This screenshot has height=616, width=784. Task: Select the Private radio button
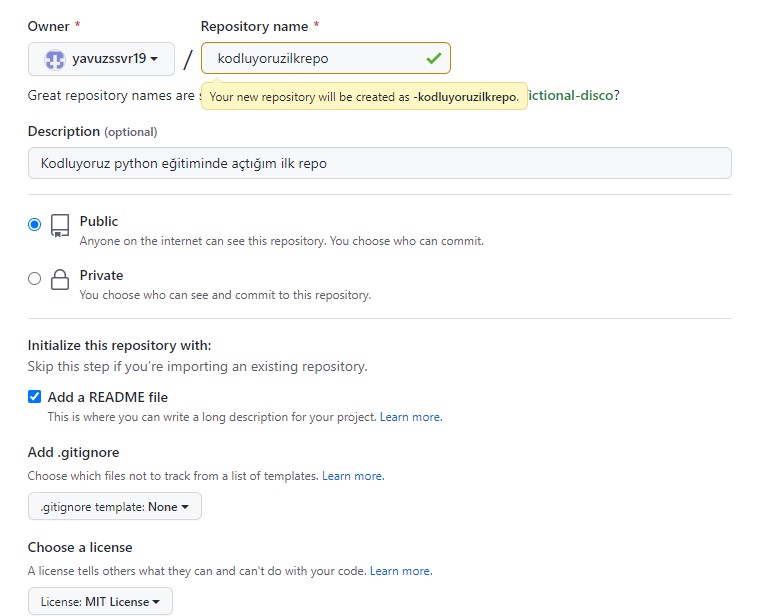(34, 278)
